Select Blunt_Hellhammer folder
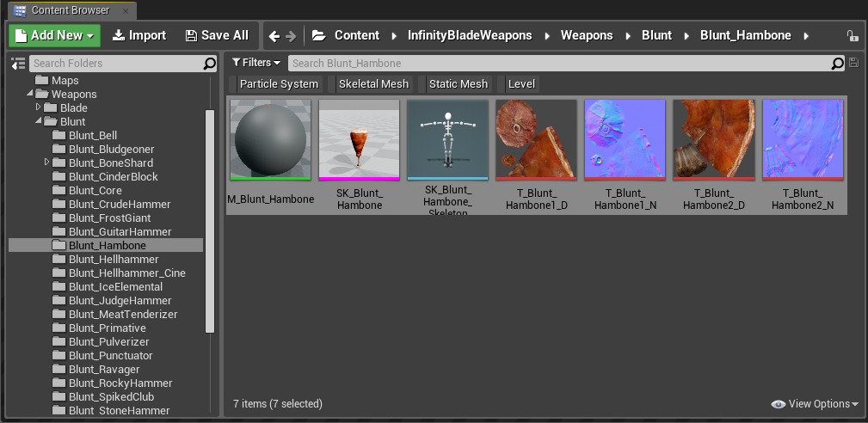This screenshot has width=868, height=423. point(107,260)
